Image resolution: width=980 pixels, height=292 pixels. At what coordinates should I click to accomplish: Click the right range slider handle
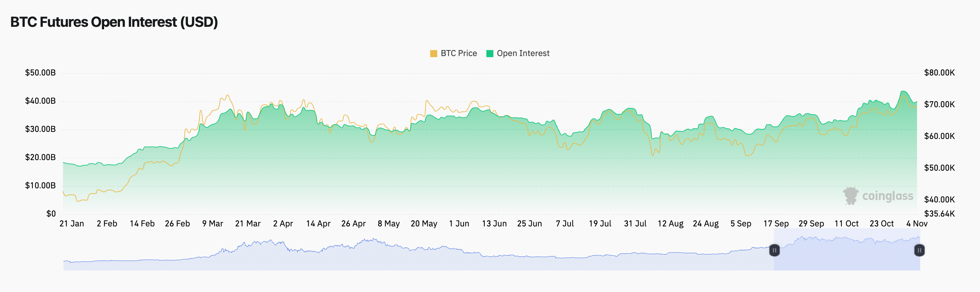coord(919,250)
